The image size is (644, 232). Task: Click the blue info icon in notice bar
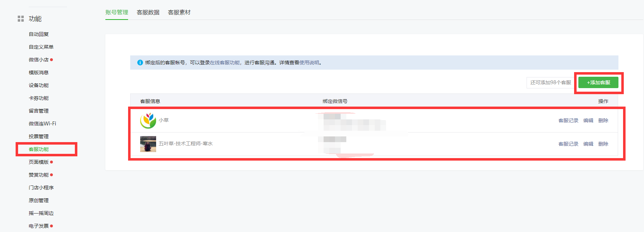click(x=140, y=63)
